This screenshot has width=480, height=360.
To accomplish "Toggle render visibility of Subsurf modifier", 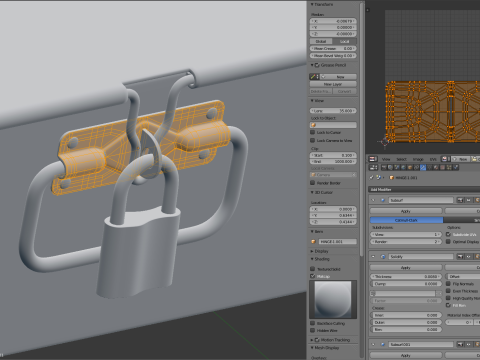I will [x=460, y=200].
